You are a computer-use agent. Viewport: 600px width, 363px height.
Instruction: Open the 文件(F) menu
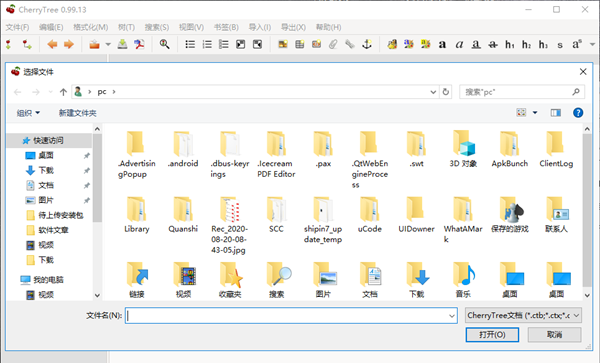pos(17,27)
